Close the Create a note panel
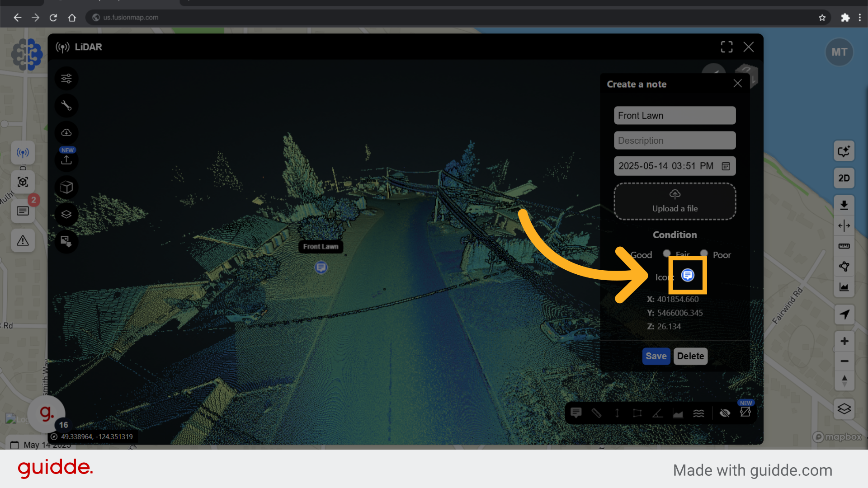Screen dimensions: 868x488 click(x=737, y=84)
